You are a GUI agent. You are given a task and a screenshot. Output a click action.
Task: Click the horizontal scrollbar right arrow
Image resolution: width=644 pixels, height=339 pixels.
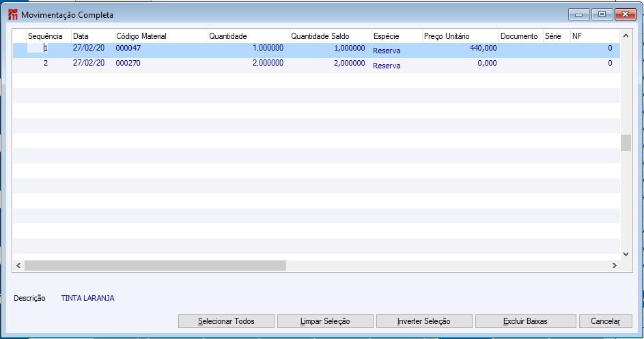[615, 265]
